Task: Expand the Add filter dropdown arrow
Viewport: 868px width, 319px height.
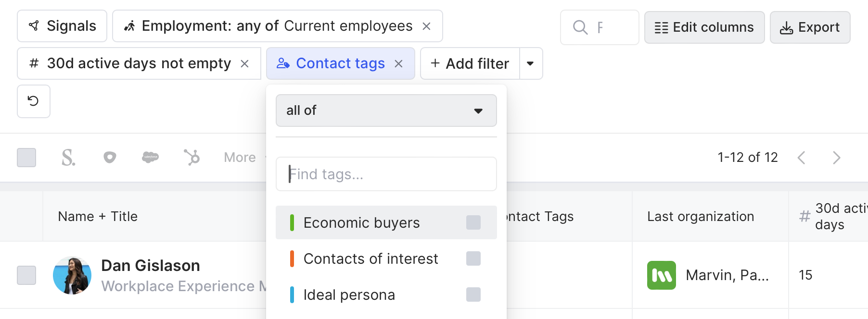Action: point(530,64)
